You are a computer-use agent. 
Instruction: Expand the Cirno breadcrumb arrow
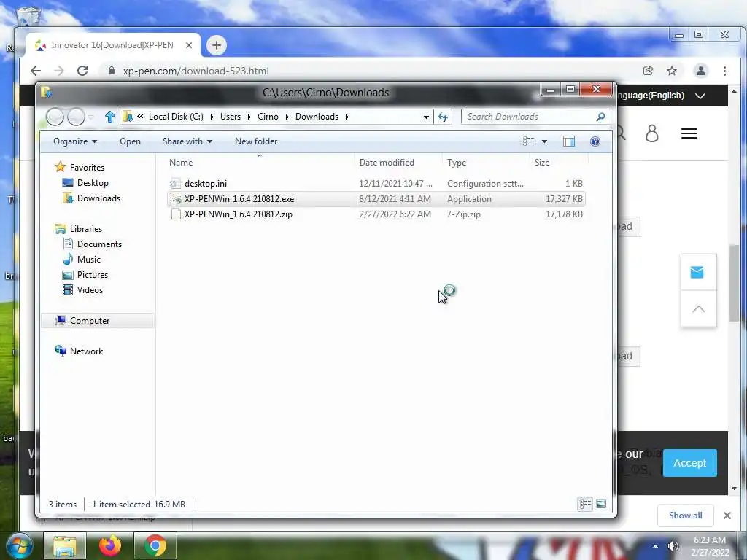pyautogui.click(x=287, y=117)
